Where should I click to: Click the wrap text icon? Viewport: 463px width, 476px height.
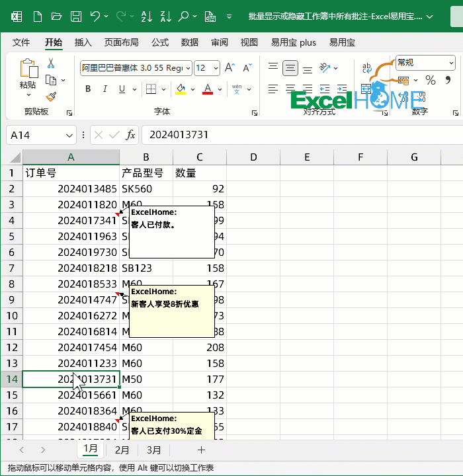point(366,67)
